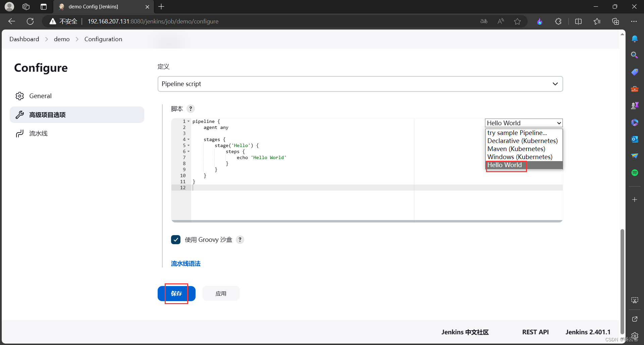Viewport: 644px width, 345px height.
Task: Go to 流水线 section in sidebar
Action: coord(77,134)
